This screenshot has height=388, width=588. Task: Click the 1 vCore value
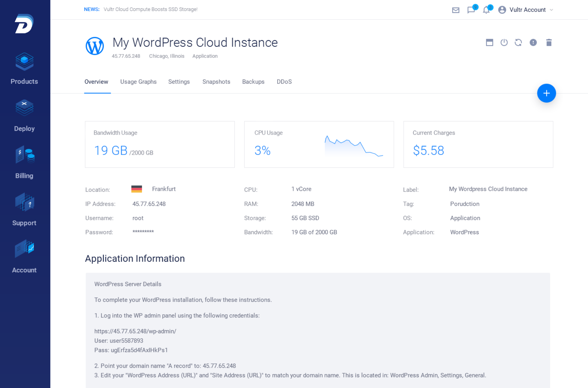[x=301, y=189]
